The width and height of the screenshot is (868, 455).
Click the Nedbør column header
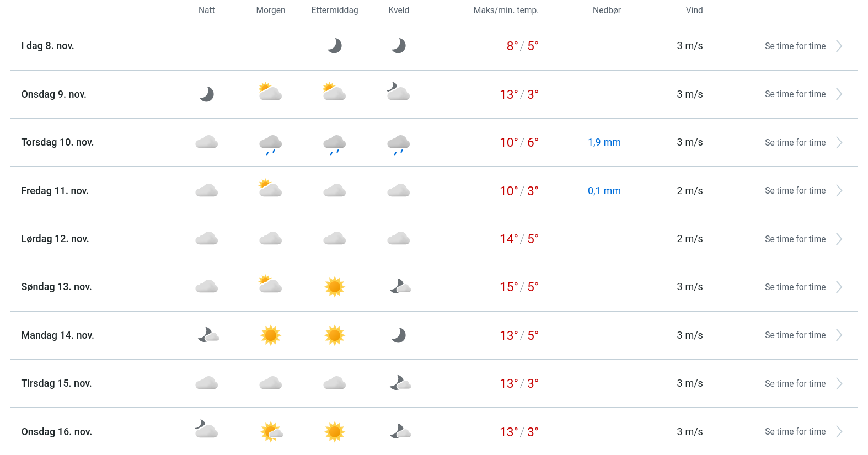pyautogui.click(x=607, y=10)
